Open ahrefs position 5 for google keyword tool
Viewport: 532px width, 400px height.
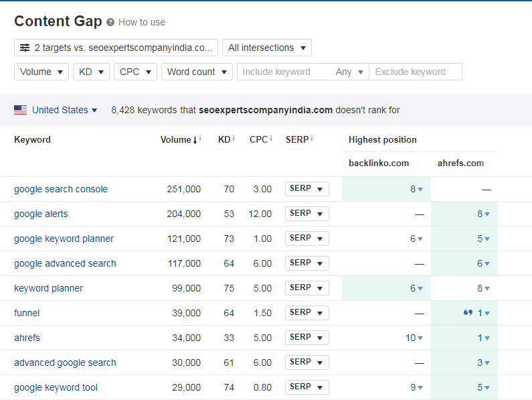tap(483, 387)
